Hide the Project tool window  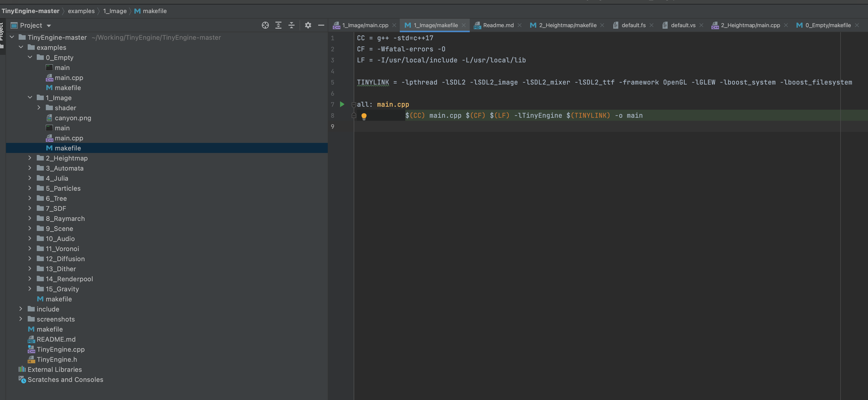pos(321,25)
